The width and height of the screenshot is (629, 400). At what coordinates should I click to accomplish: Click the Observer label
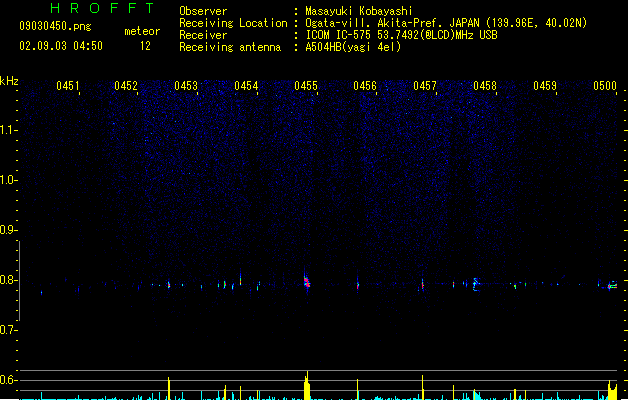pos(203,11)
